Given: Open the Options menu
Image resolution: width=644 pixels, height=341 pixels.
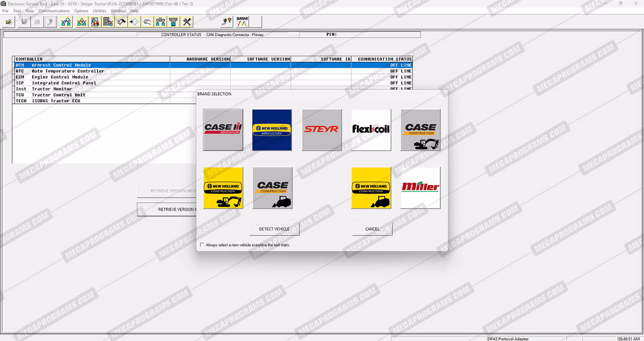Looking at the screenshot, I should (x=81, y=11).
